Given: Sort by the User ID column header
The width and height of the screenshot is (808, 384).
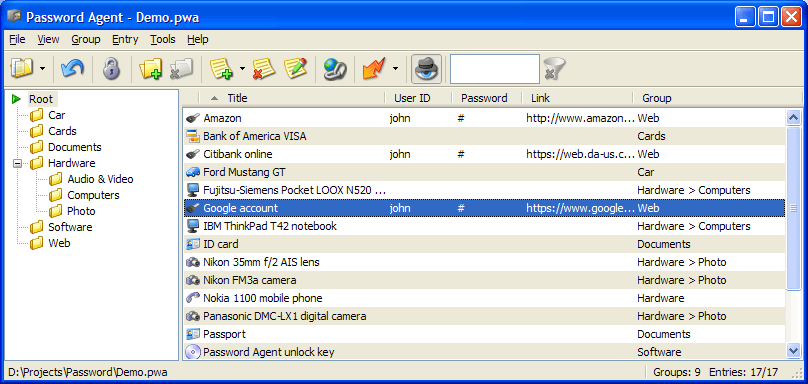Looking at the screenshot, I should point(418,98).
